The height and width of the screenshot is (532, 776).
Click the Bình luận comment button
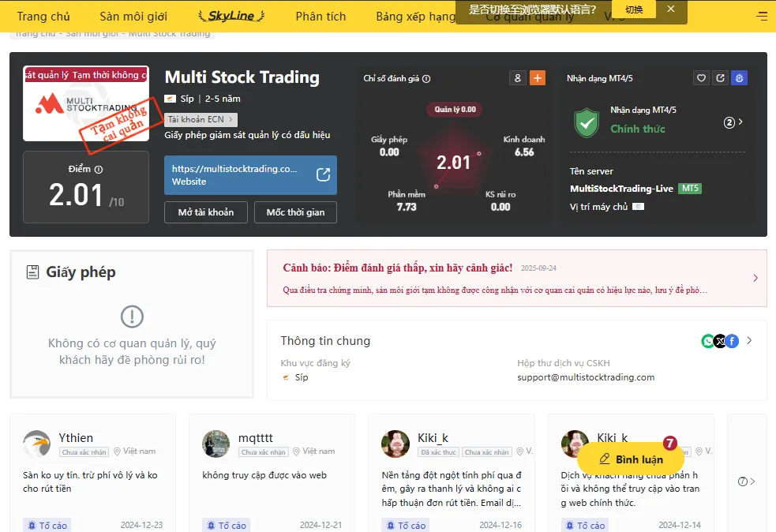pos(631,459)
